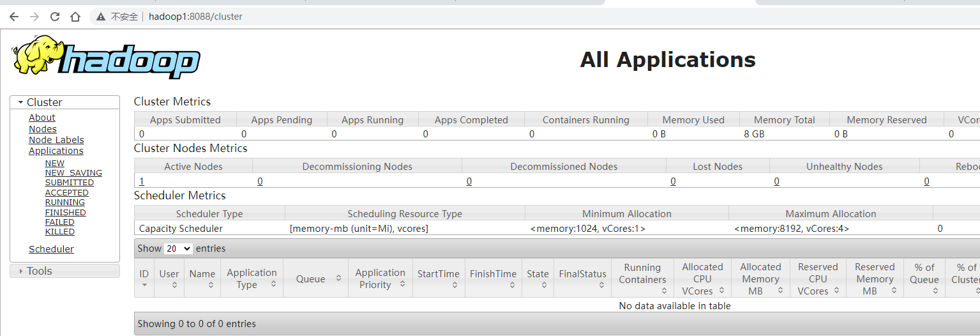Click the 'Cluster Nodes Metrics' section title
This screenshot has height=336, width=980.
click(x=190, y=148)
